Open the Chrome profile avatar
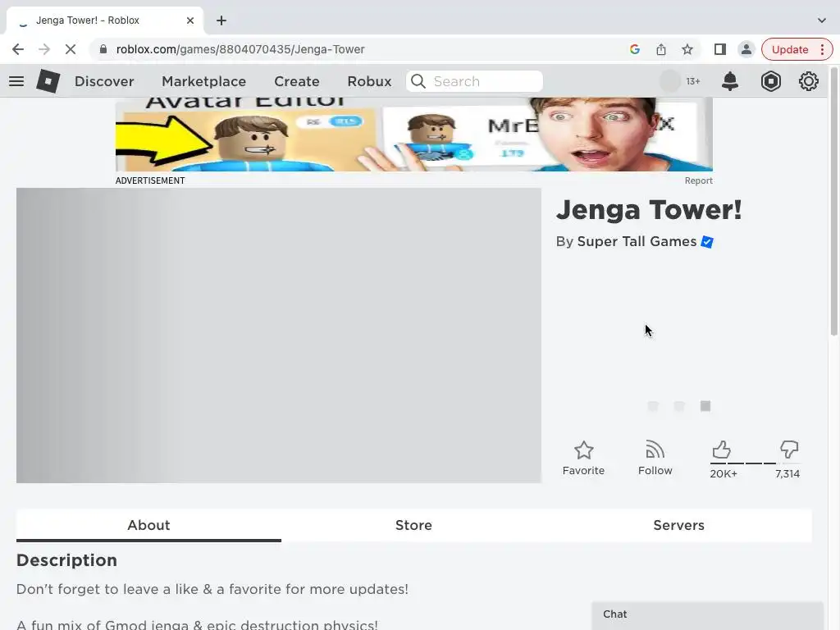840x630 pixels. tap(746, 49)
